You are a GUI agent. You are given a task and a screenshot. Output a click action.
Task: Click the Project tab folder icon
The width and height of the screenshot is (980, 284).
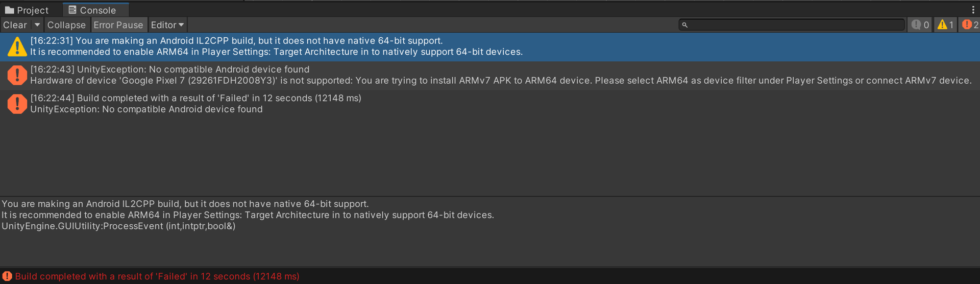(x=9, y=10)
